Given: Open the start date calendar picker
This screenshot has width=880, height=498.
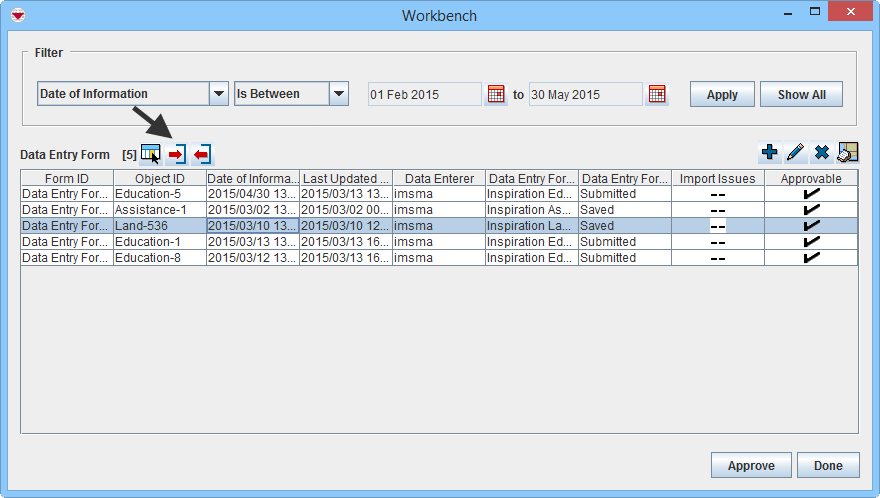Looking at the screenshot, I should click(x=496, y=94).
